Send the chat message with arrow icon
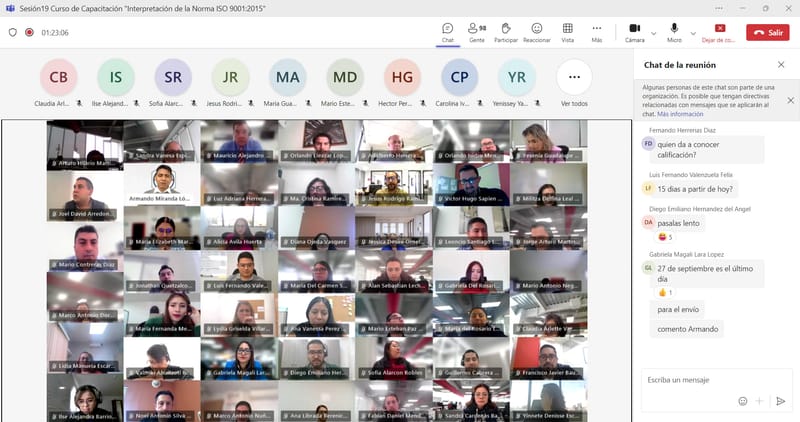800x422 pixels. click(781, 401)
